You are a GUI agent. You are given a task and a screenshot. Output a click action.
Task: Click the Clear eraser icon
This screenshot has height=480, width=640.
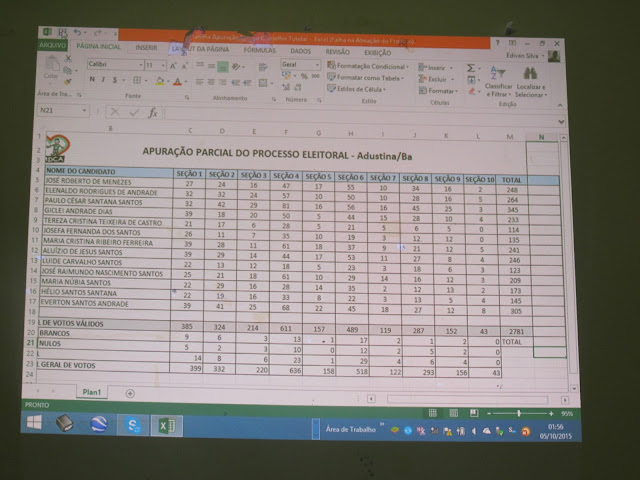click(x=472, y=91)
